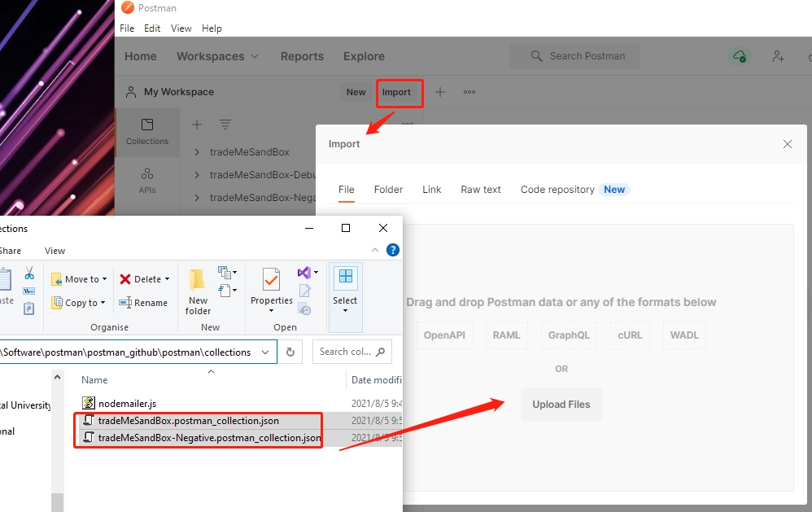Click the Copy path icon in Explorer ribbon
Image resolution: width=812 pixels, height=512 pixels.
[29, 291]
